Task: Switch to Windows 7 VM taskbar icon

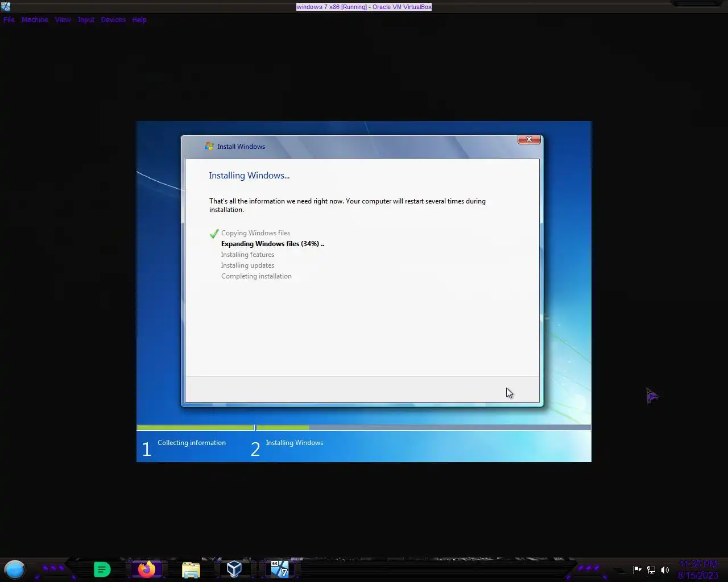Action: (x=279, y=569)
